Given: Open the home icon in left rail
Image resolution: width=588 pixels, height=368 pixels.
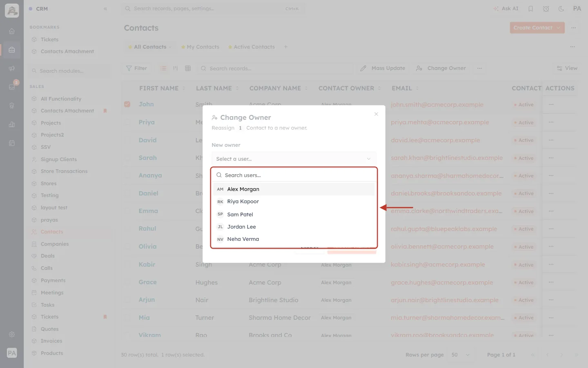Looking at the screenshot, I should pos(12,31).
